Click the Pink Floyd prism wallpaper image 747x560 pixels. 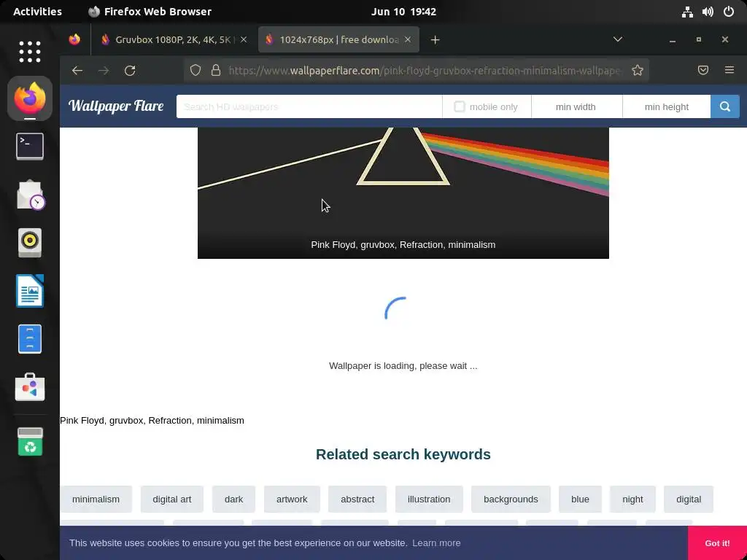[x=403, y=192]
